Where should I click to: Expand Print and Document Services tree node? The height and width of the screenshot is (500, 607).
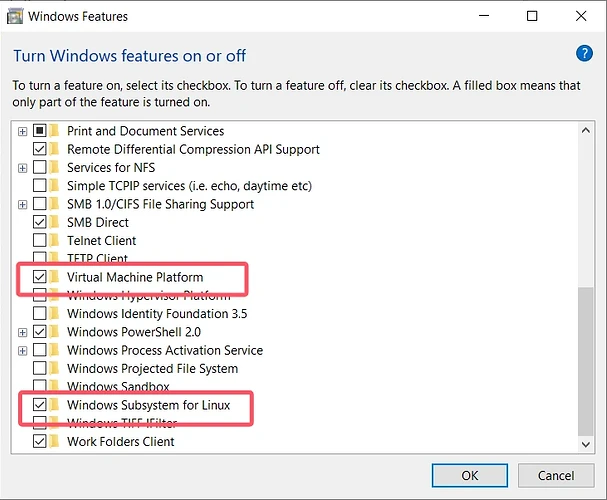tap(22, 131)
